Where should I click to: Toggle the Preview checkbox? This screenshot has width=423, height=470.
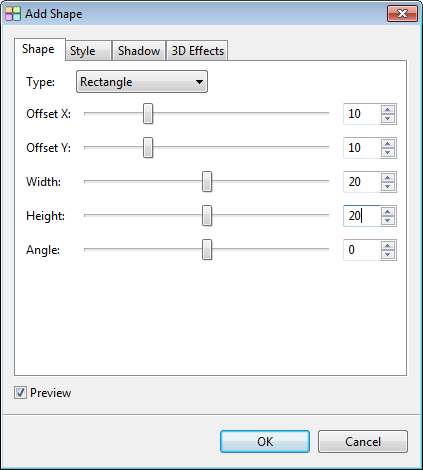point(20,393)
